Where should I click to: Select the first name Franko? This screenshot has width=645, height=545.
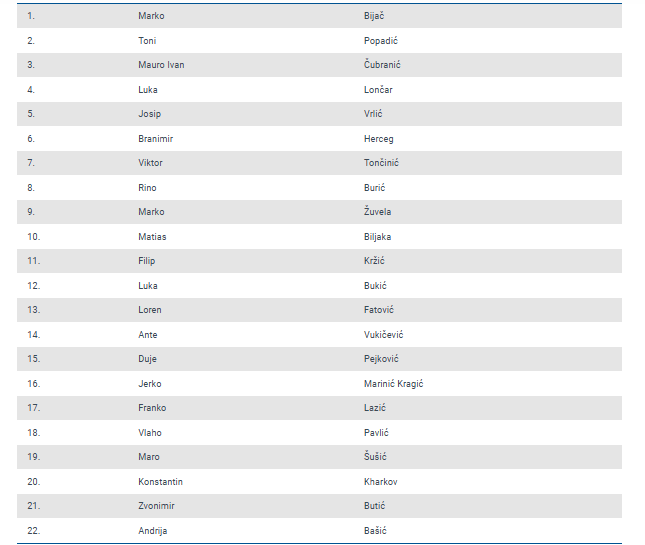click(152, 408)
